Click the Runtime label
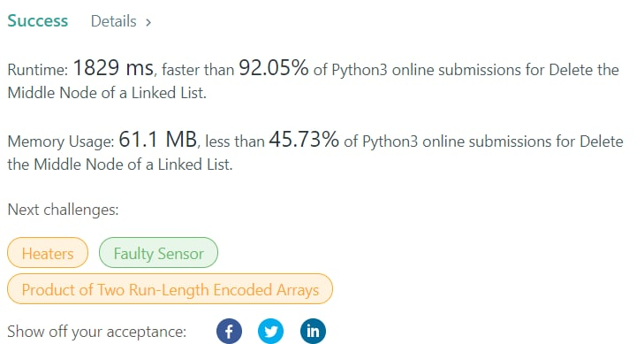Viewport: 644px width, 344px height. [x=38, y=70]
